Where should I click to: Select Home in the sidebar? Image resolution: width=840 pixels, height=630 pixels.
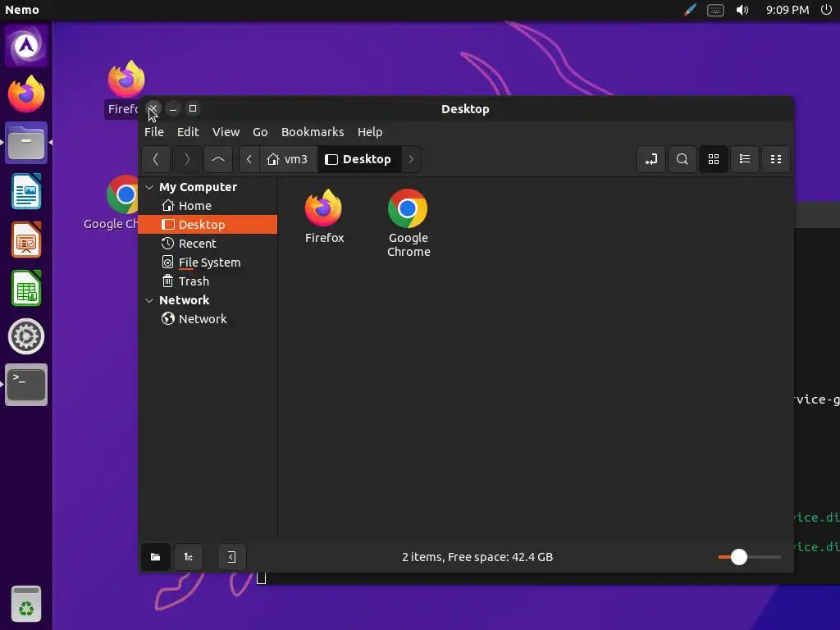208,206
